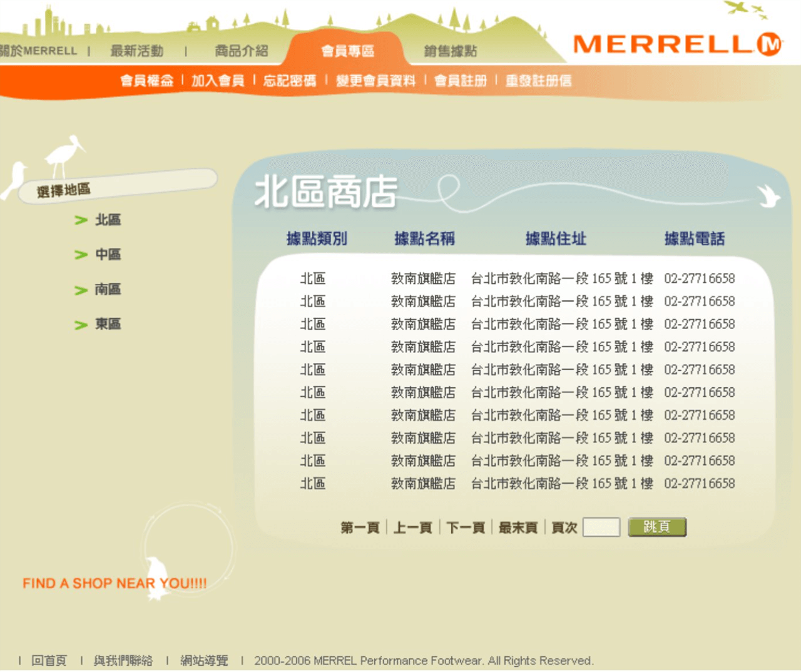This screenshot has width=801, height=672.
Task: Click the 據點類別 column header
Action: point(317,238)
